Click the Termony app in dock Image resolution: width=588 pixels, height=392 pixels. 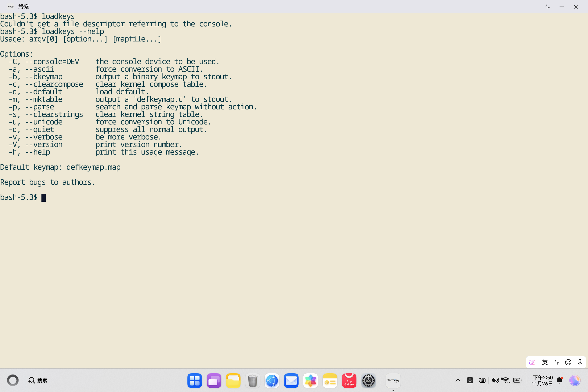tap(393, 381)
